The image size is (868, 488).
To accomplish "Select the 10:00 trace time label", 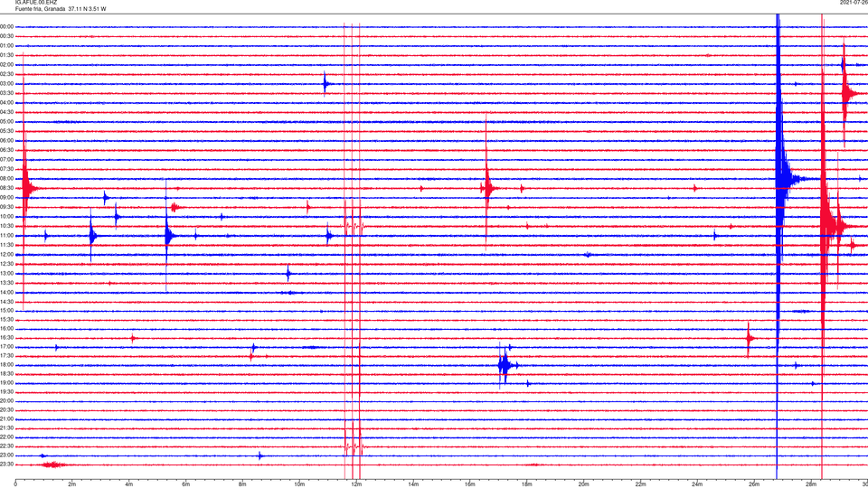I will tap(7, 216).
